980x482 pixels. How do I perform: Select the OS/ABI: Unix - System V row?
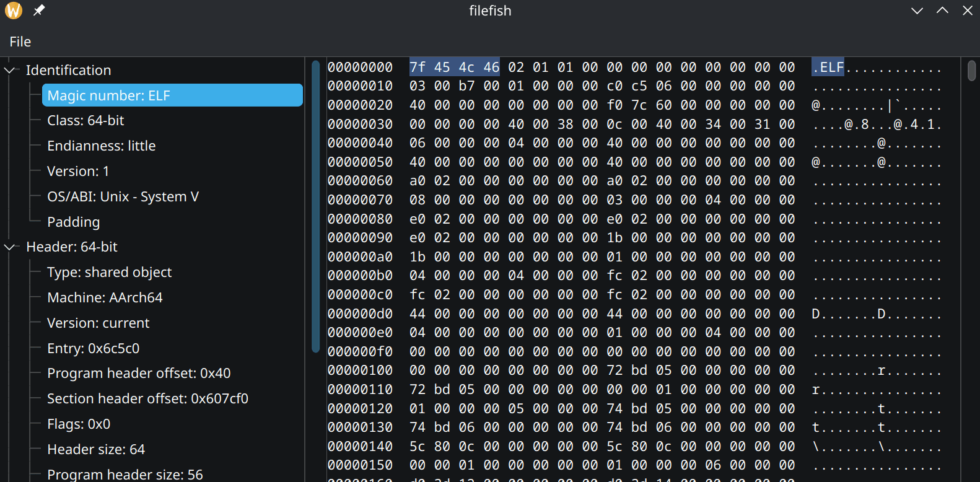[x=123, y=196]
